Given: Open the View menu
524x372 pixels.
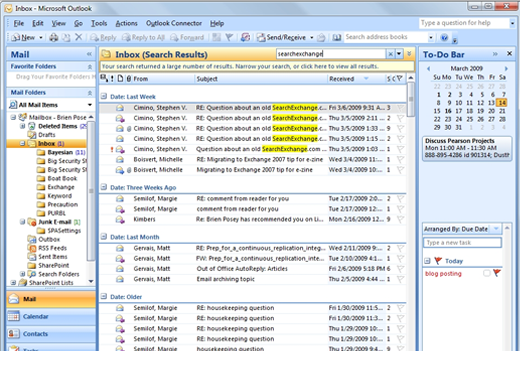Looking at the screenshot, I should coord(58,23).
